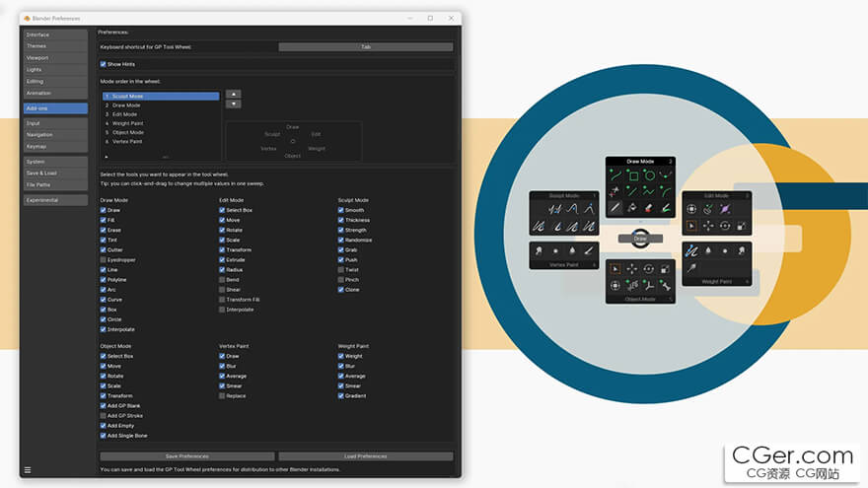Pick the Move tool in Edit Mode wheel panel

pos(708,226)
